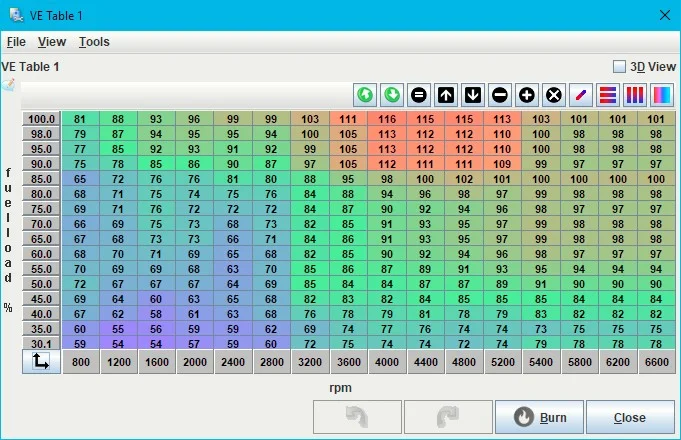The height and width of the screenshot is (440, 681).
Task: Click the undo arrow button
Action: 357,417
